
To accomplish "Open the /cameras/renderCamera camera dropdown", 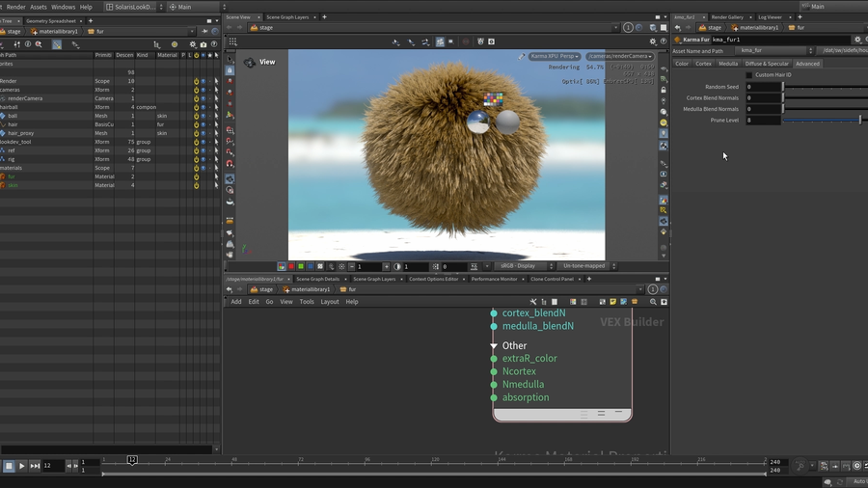I will (619, 57).
